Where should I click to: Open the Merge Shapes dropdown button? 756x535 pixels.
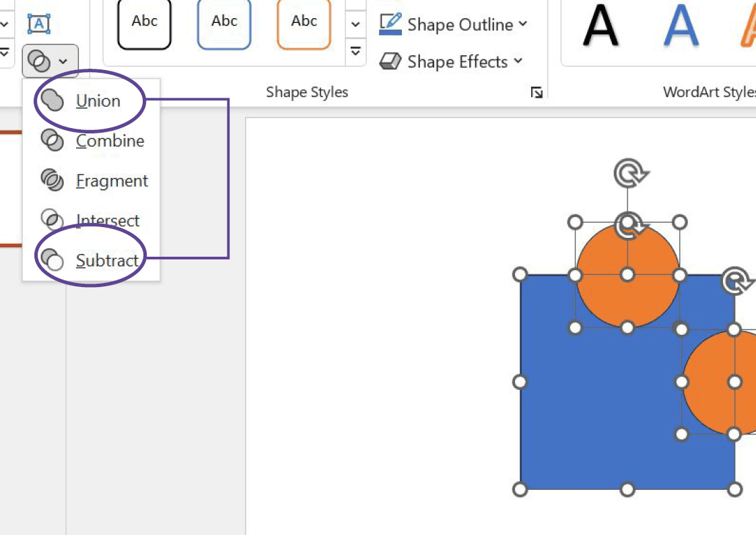pos(50,61)
